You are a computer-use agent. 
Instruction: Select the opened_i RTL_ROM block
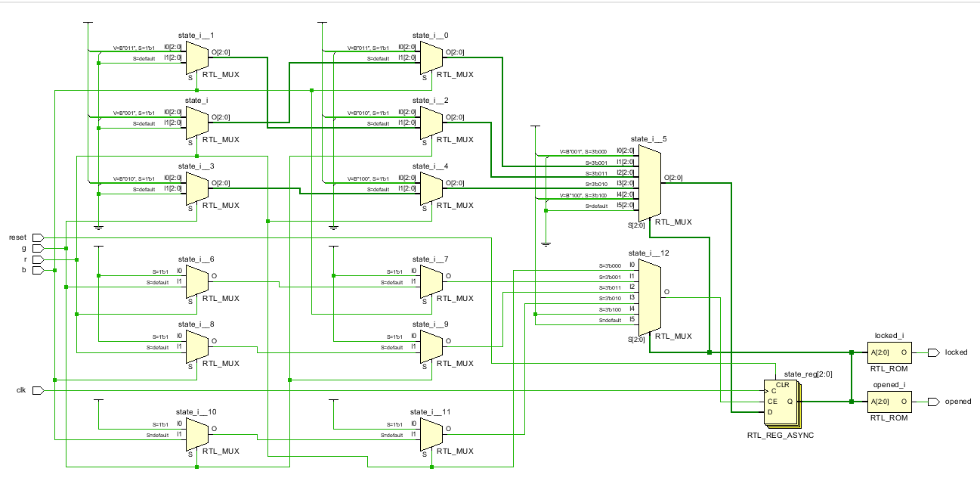point(889,402)
